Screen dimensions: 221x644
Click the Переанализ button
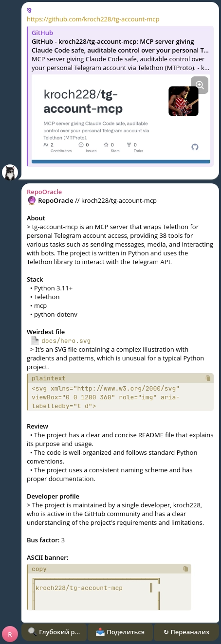[186, 632]
